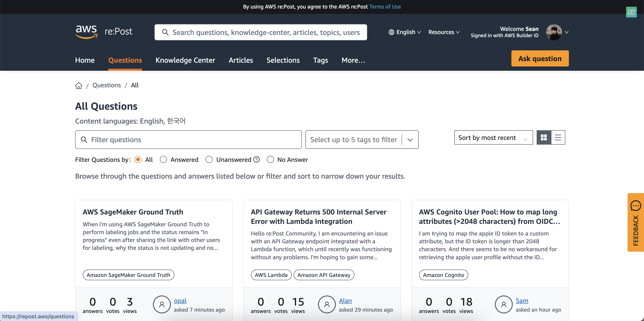This screenshot has height=321, width=644.
Task: Open the Tags navigation tab
Action: pyautogui.click(x=320, y=60)
